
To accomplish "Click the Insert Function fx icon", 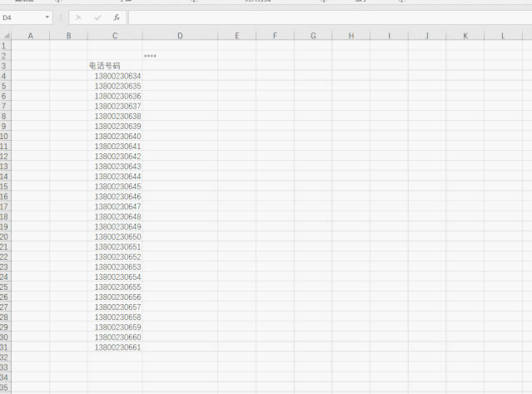I will coord(117,17).
